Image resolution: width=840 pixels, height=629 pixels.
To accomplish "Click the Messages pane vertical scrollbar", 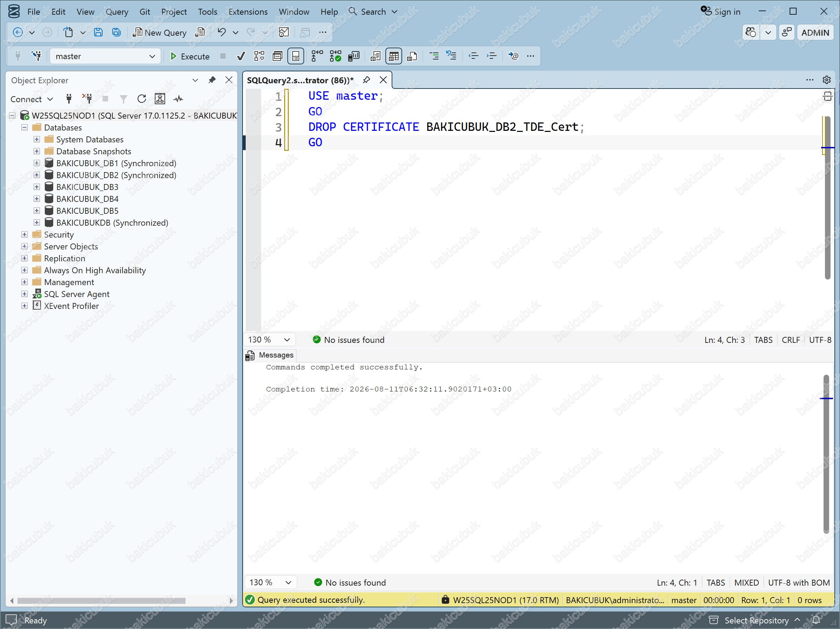I will coord(826,454).
